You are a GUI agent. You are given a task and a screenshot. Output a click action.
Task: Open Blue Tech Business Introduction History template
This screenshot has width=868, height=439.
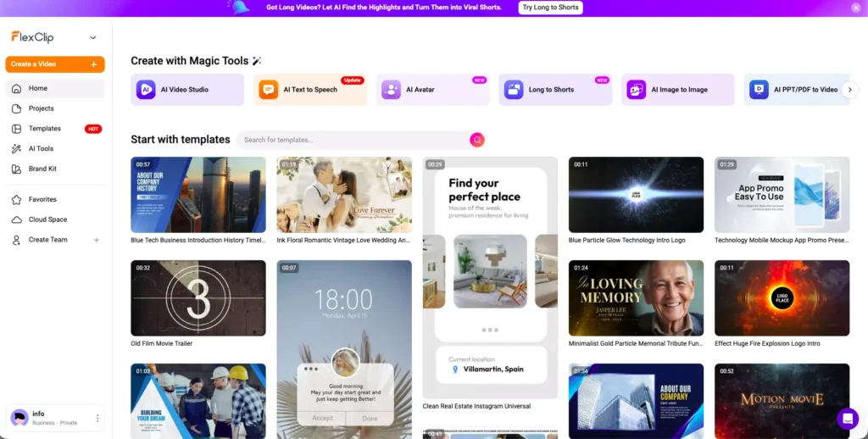point(198,195)
